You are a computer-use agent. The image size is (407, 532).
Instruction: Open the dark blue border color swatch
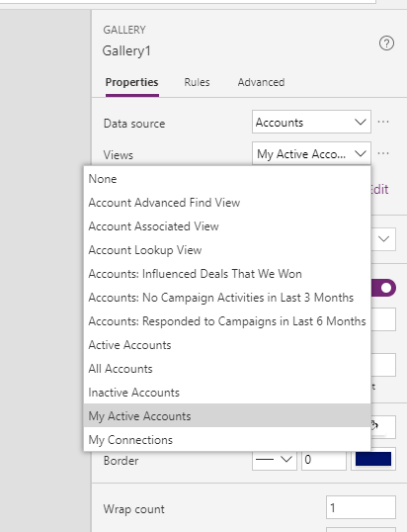click(373, 459)
